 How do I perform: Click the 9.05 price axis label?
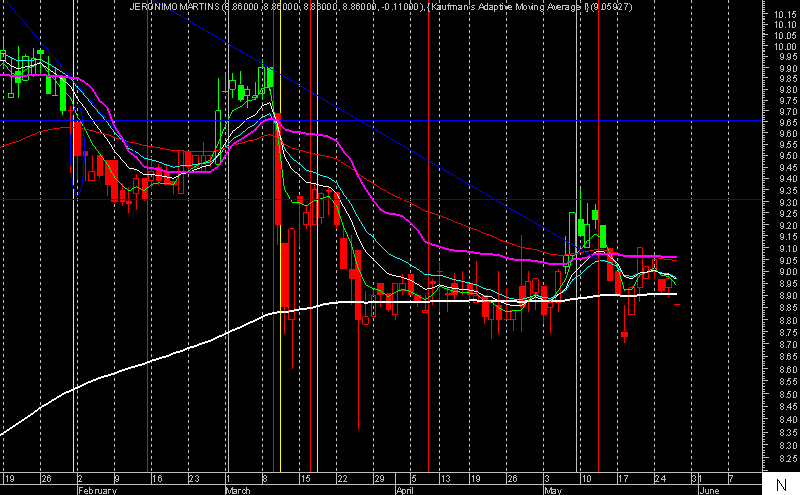click(787, 260)
